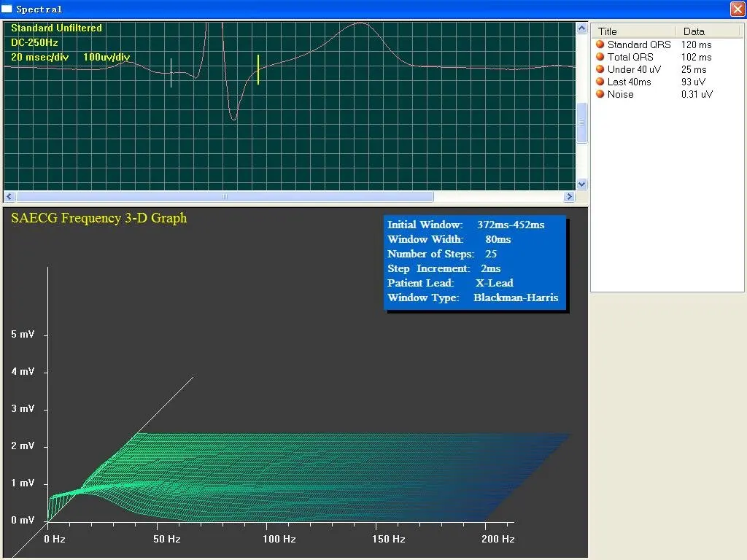This screenshot has height=560, width=747.
Task: Open the Spectral window system menu icon
Action: pos(7,9)
